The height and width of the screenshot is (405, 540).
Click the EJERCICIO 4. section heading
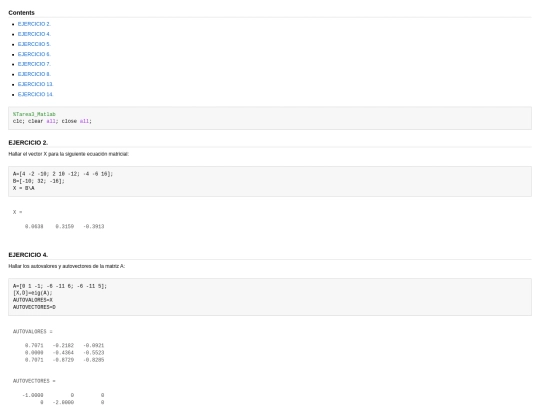point(28,255)
